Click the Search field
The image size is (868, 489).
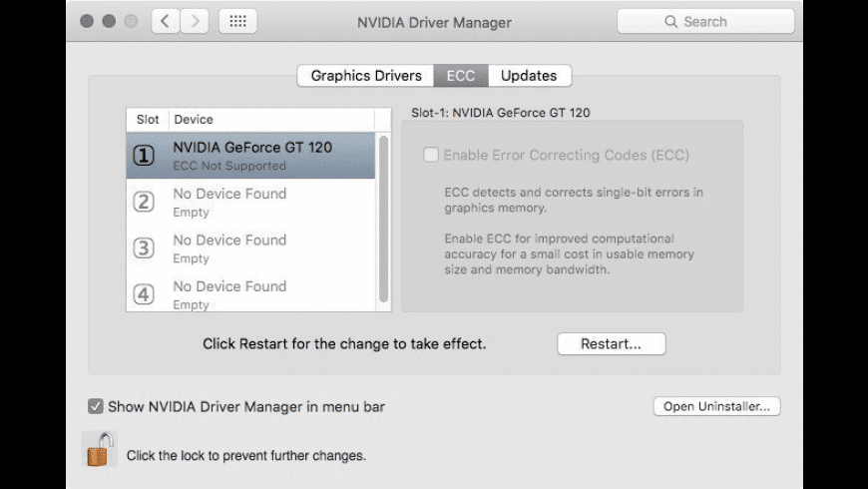click(705, 21)
